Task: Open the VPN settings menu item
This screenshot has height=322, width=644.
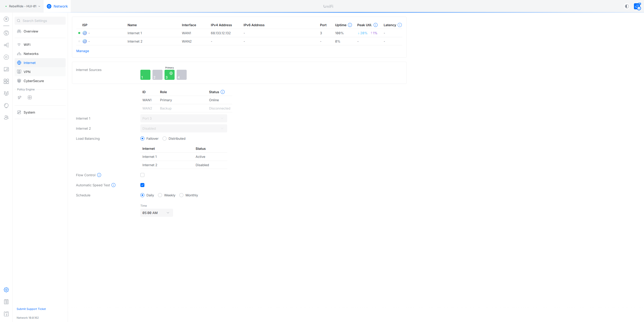Action: click(27, 72)
